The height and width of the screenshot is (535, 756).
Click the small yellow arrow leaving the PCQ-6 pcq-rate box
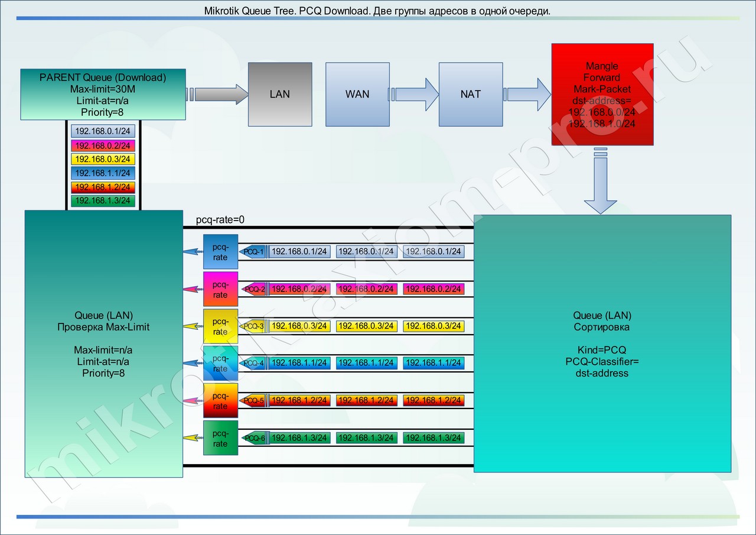point(193,438)
